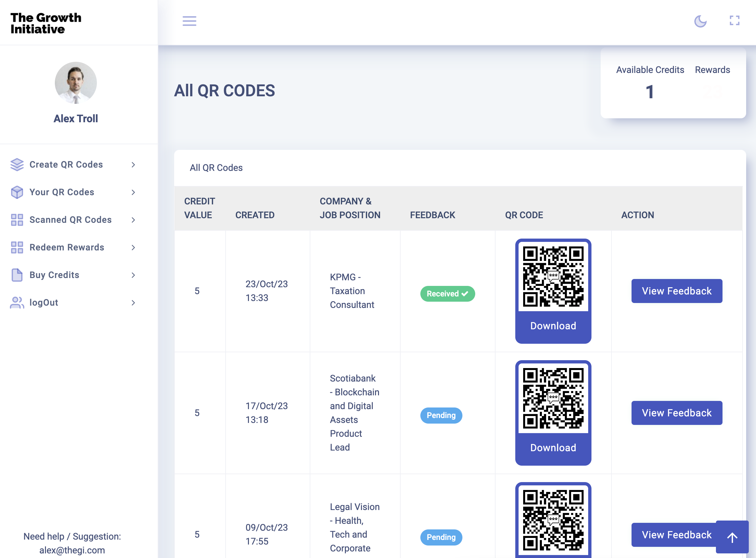Click the ACTION column header
The width and height of the screenshot is (756, 558).
coord(638,215)
